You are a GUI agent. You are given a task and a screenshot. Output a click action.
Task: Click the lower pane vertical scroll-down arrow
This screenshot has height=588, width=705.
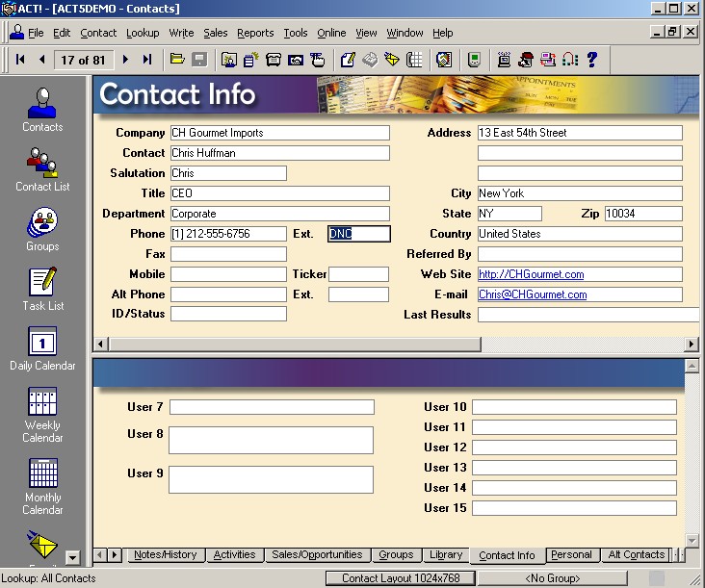pos(692,541)
